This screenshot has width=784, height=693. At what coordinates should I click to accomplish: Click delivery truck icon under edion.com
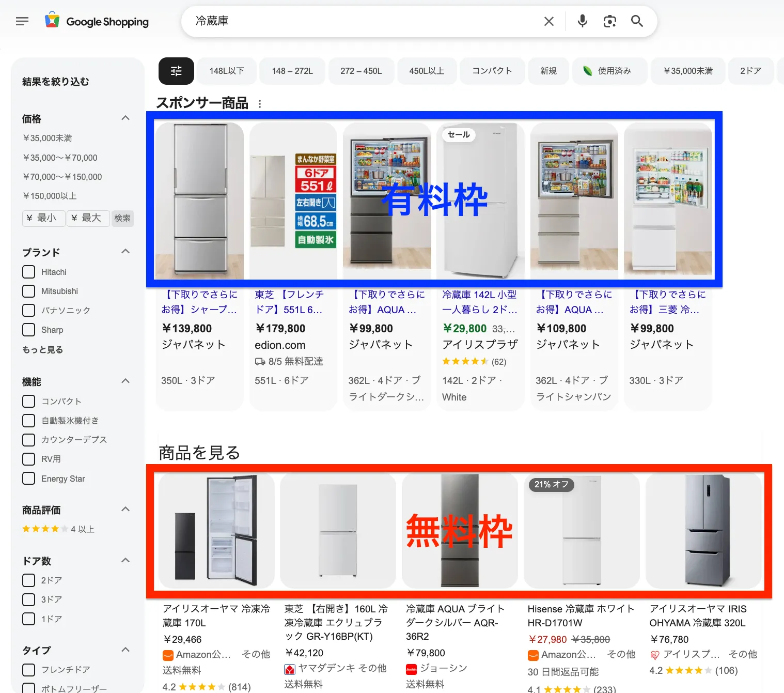click(260, 362)
